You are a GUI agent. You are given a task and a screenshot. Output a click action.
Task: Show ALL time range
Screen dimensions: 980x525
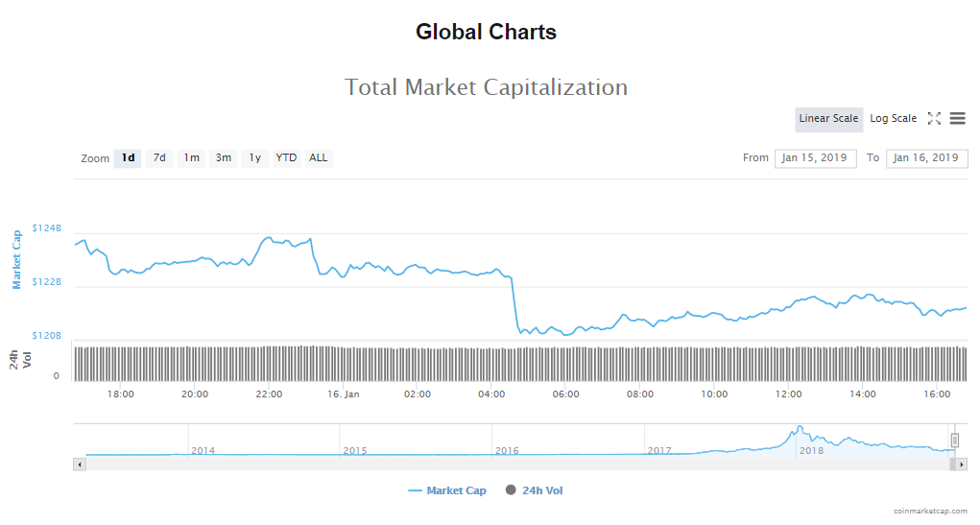(318, 158)
